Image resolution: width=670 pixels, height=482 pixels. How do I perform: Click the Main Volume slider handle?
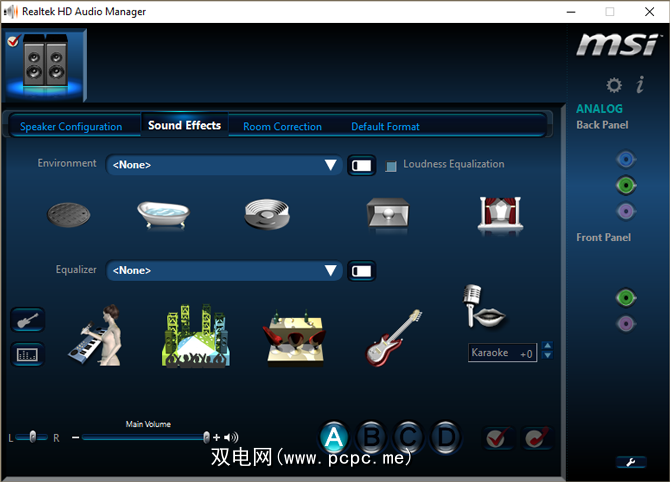point(206,437)
